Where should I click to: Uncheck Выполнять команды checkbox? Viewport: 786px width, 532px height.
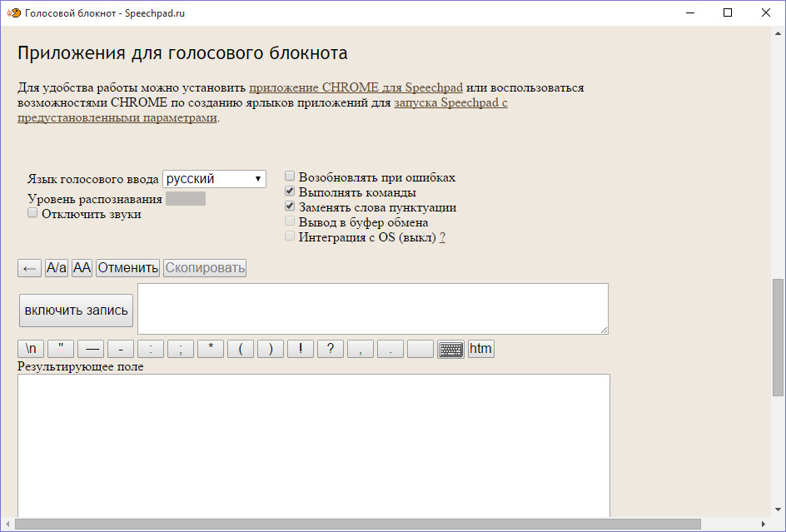(x=290, y=191)
